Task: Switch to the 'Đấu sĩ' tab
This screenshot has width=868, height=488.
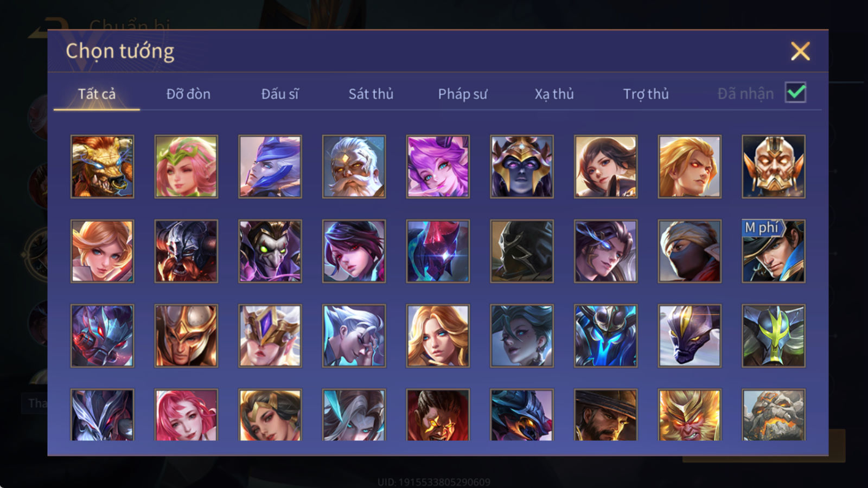Action: click(x=280, y=94)
